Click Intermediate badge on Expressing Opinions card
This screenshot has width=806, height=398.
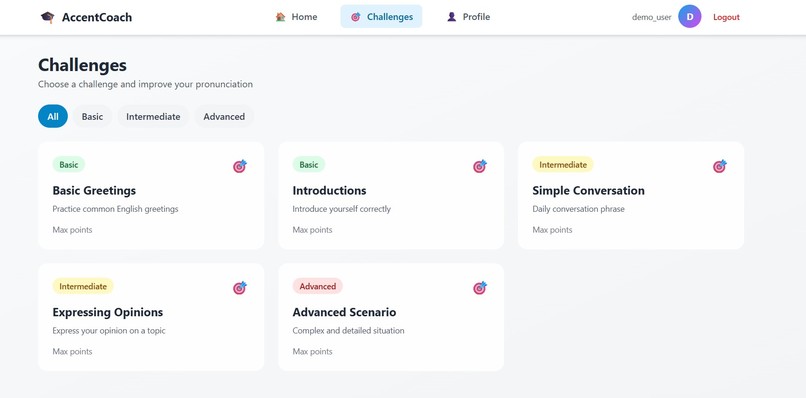click(x=83, y=286)
